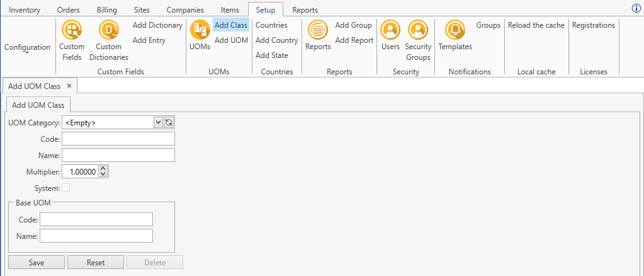Image resolution: width=644 pixels, height=276 pixels.
Task: Open the Reports ribbon icon
Action: tap(318, 36)
